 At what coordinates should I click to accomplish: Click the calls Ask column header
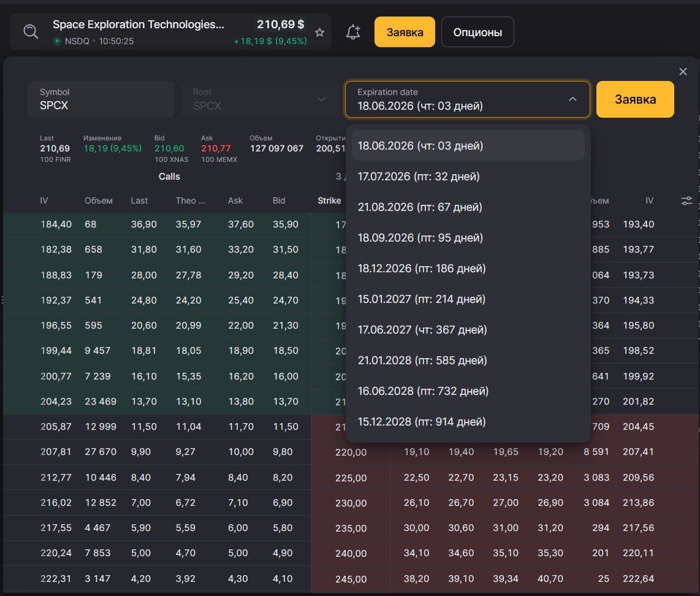coord(235,201)
